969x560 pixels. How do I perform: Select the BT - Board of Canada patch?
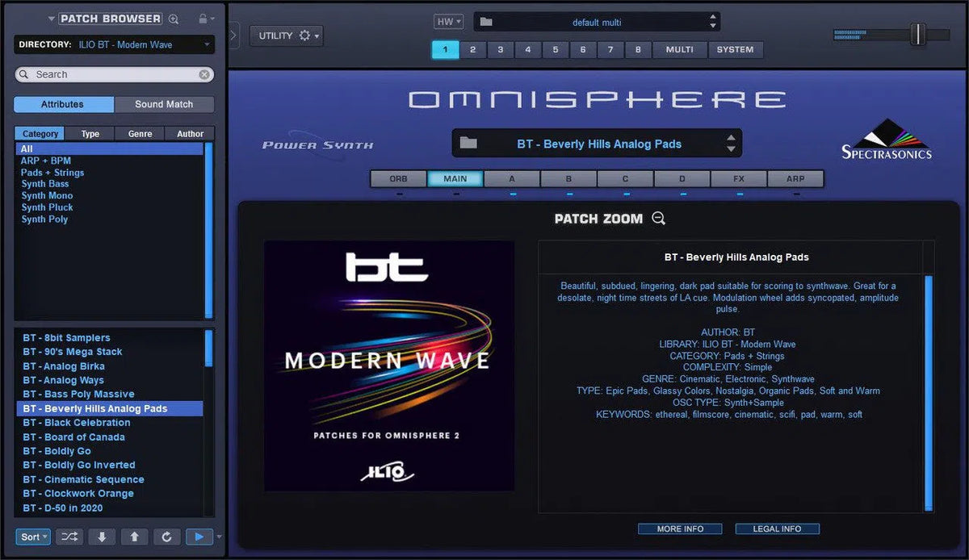click(x=73, y=437)
